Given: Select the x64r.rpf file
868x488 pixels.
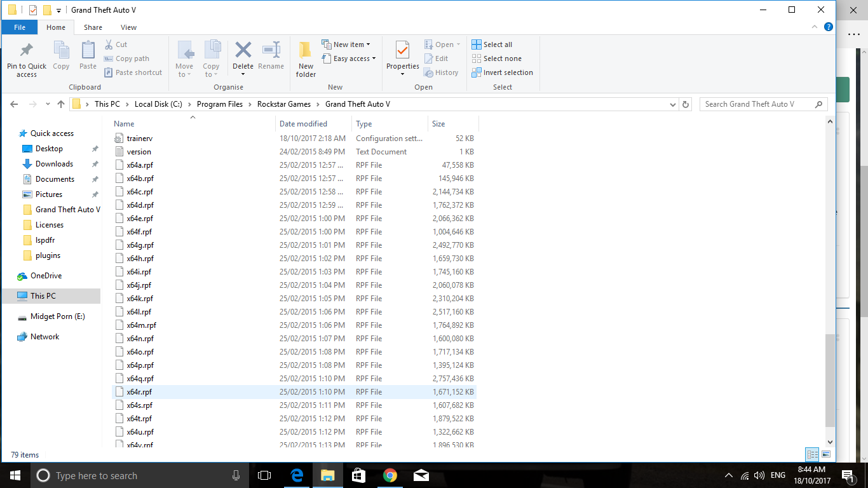Looking at the screenshot, I should point(139,392).
